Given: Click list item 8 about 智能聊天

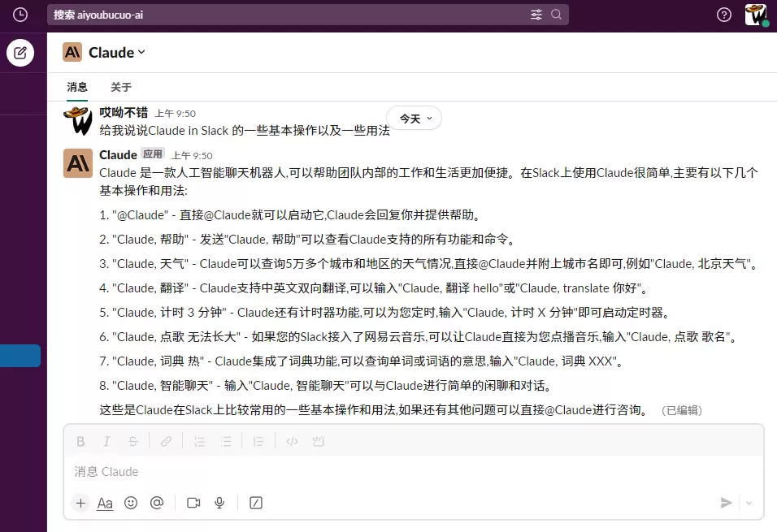Looking at the screenshot, I should tap(326, 386).
